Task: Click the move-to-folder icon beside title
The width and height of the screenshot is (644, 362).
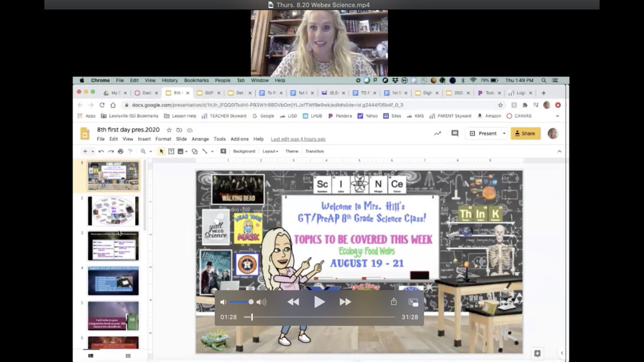Action: (179, 130)
